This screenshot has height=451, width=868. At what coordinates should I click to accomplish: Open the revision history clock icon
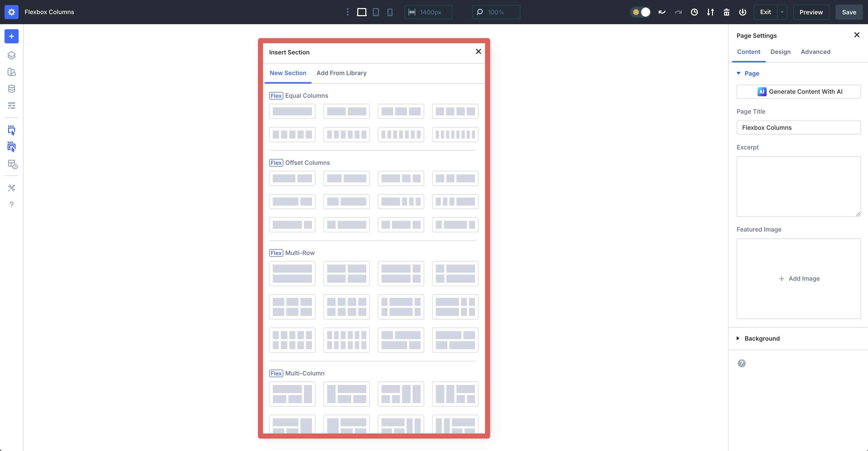click(694, 12)
